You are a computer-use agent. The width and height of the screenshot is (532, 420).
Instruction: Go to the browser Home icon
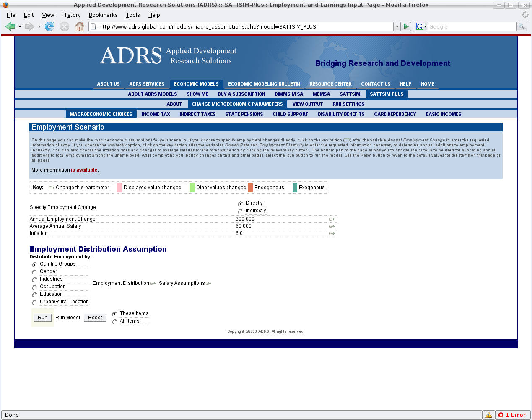pos(80,27)
